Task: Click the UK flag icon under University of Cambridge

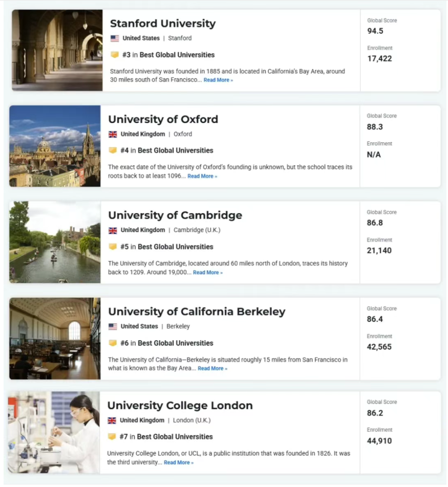Action: (112, 230)
